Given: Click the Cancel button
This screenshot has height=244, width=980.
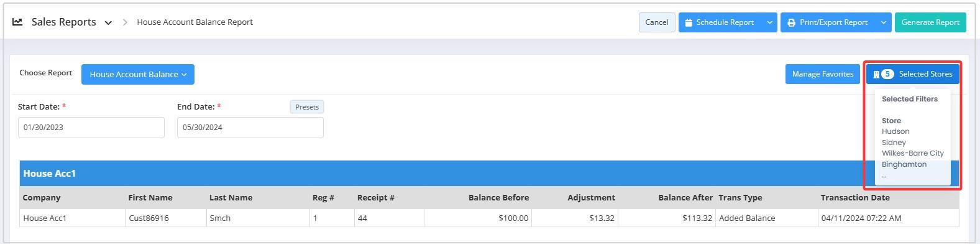Looking at the screenshot, I should [657, 22].
